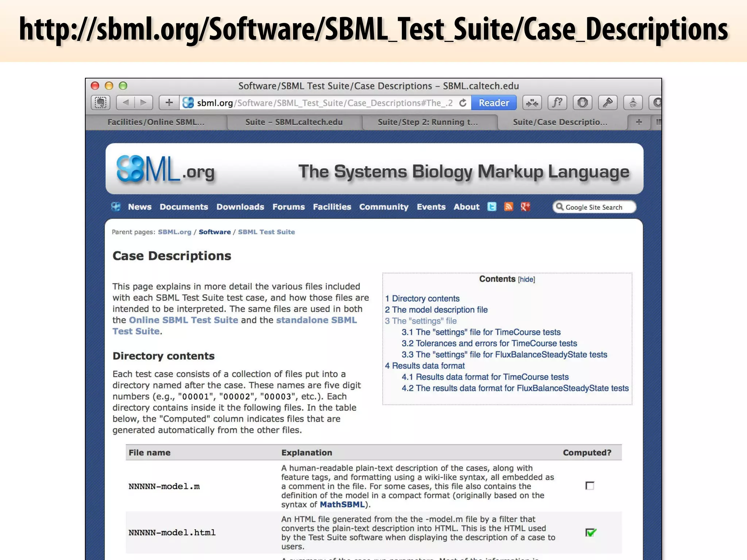The height and width of the screenshot is (560, 747).
Task: Click the stop-hand blocker extension icon
Action: tap(582, 103)
